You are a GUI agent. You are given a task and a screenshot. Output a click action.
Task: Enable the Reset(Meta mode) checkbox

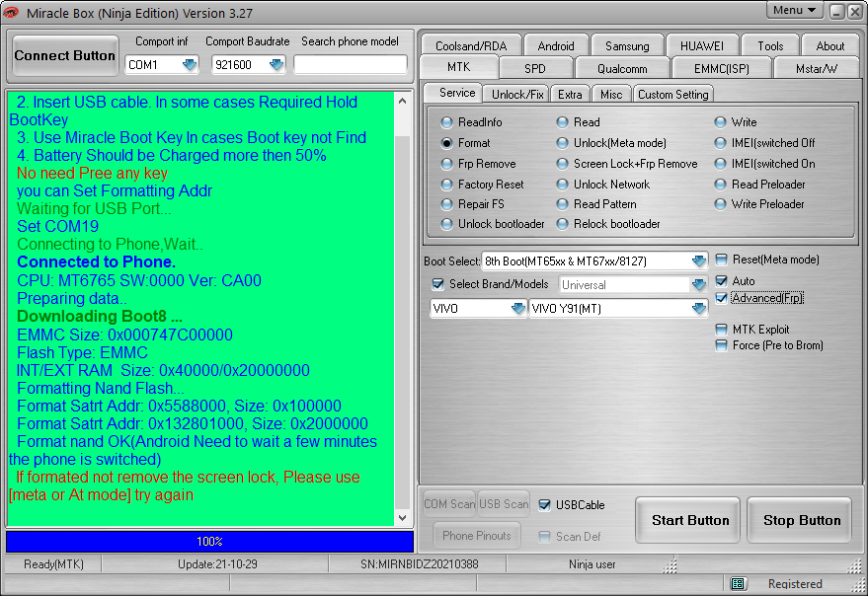[x=721, y=260]
